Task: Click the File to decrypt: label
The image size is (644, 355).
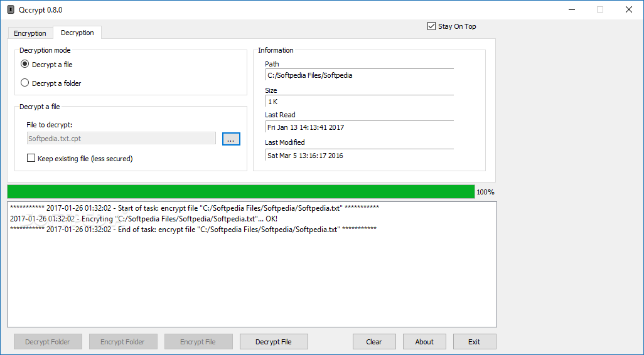Action: click(50, 125)
